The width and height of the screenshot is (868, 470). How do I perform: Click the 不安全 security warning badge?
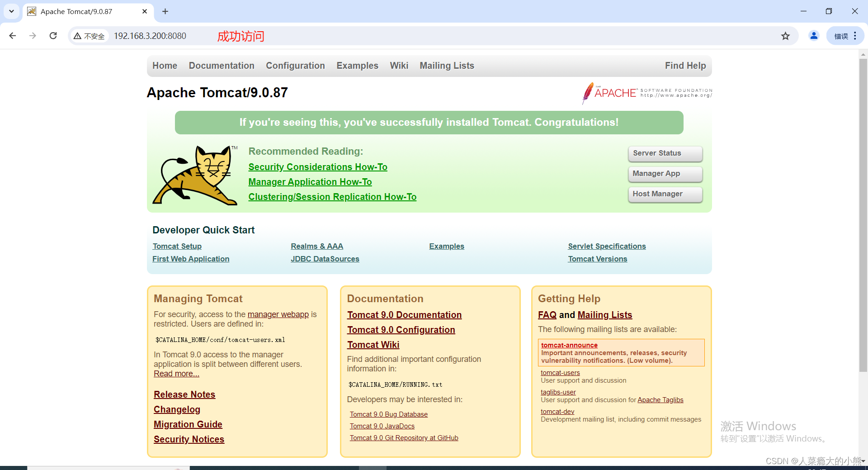click(89, 36)
